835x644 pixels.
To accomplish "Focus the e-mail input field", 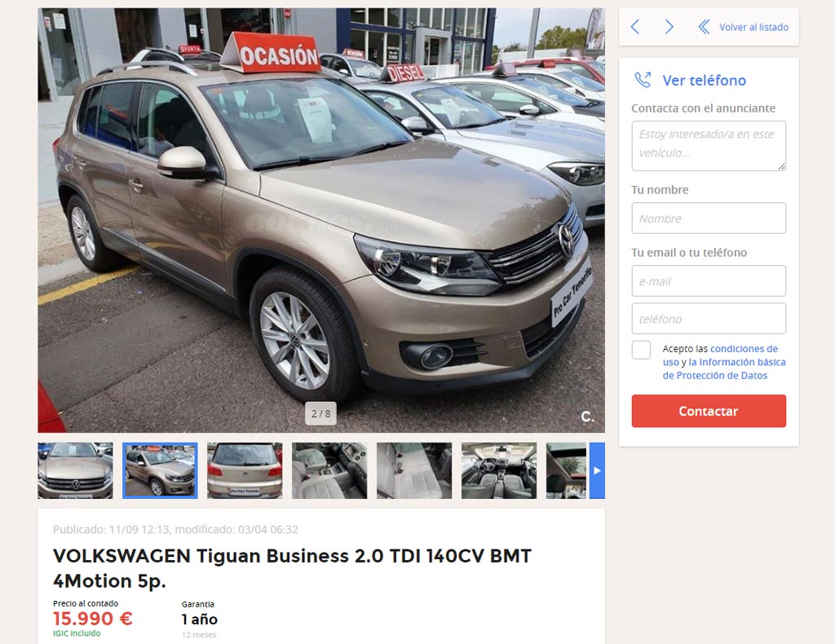I will point(709,281).
